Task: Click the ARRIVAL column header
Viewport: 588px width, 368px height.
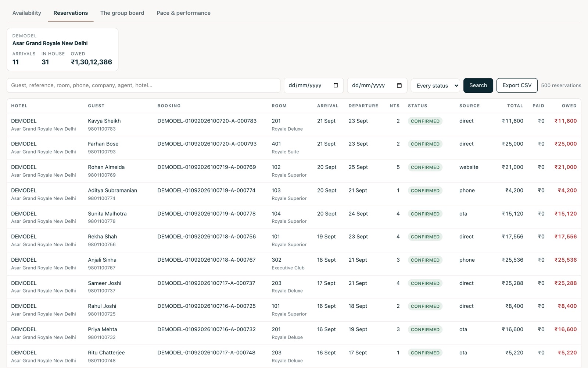Action: (x=328, y=106)
